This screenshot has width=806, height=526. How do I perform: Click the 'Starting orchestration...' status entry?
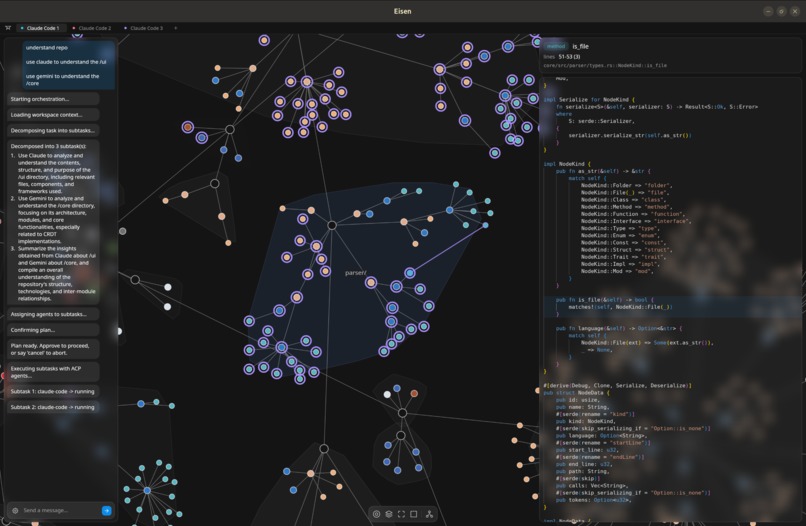(53, 99)
